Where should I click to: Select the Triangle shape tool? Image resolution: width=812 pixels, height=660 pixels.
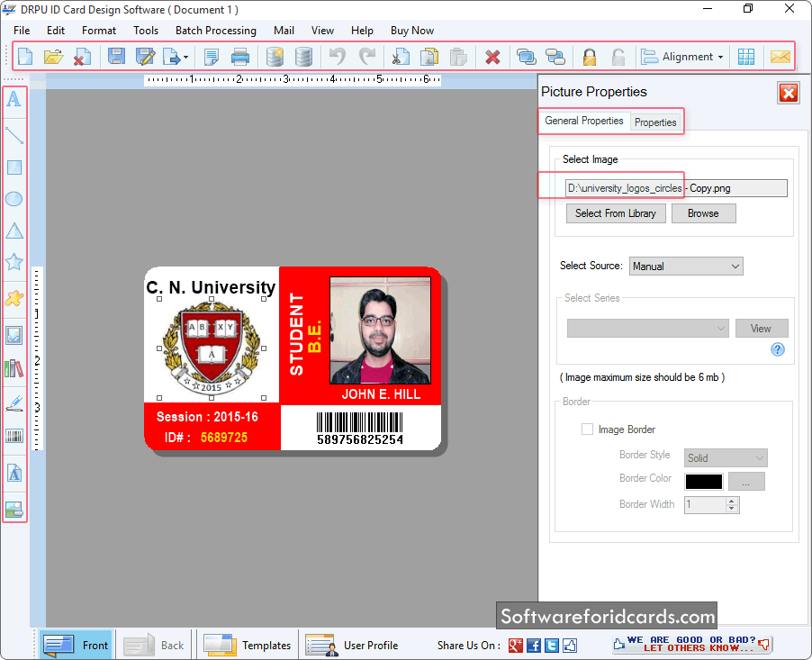point(14,231)
